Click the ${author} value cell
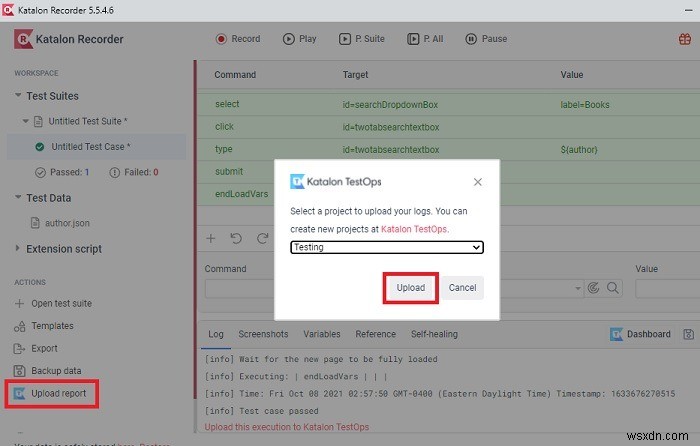Screen dimensions: 700x446 [x=579, y=150]
